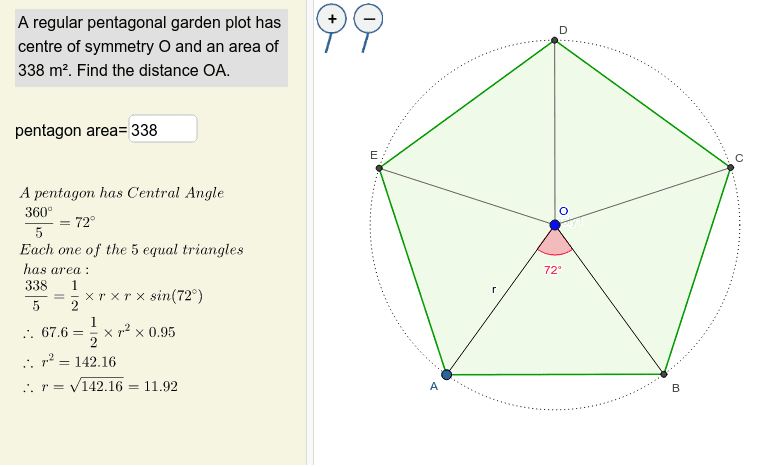Click the pentagon area input field
This screenshot has height=467, width=762.
pos(163,129)
